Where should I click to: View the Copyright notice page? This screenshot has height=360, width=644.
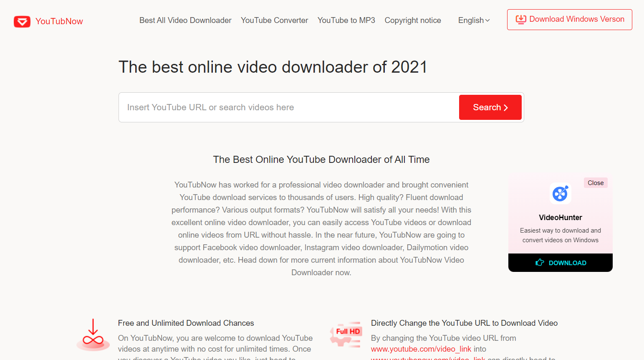point(413,20)
